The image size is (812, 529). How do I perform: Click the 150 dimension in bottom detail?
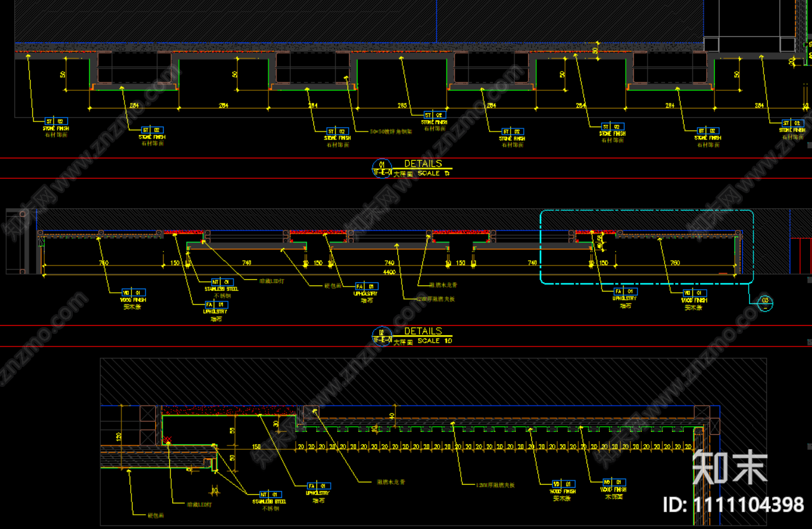pos(256,447)
